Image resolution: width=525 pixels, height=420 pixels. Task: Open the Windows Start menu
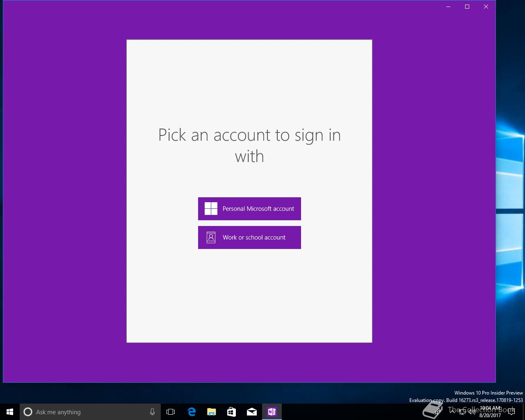coord(10,412)
